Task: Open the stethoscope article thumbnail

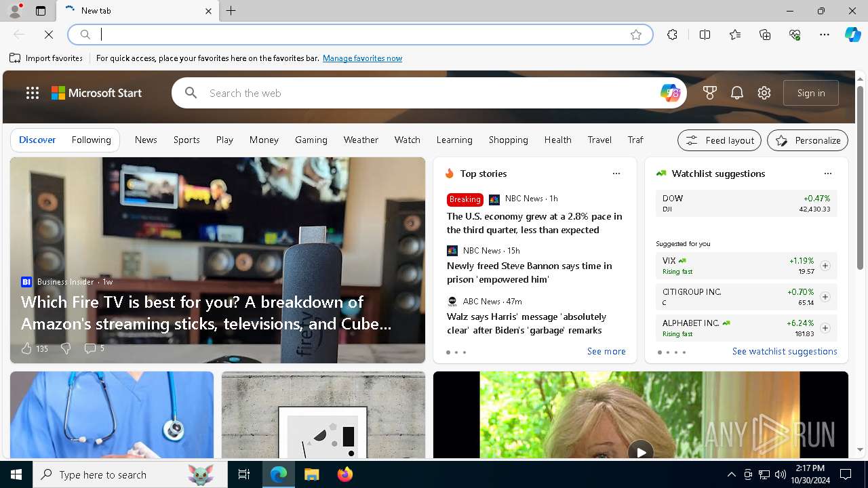Action: click(112, 415)
